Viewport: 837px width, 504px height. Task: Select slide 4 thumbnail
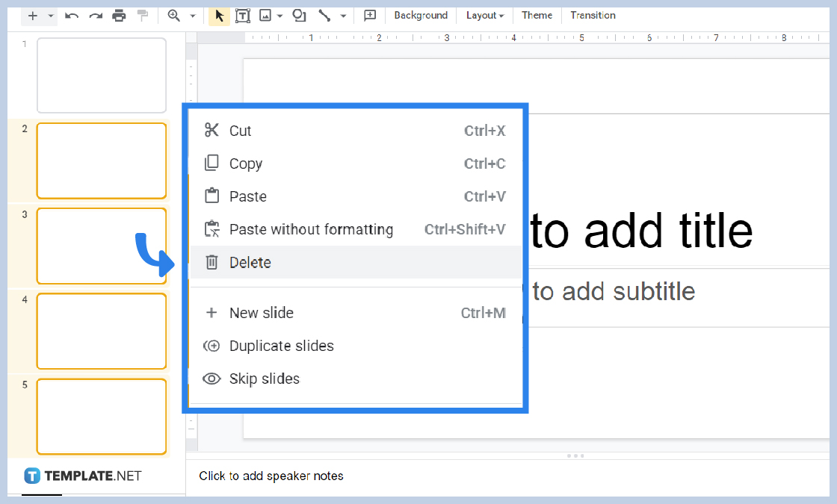(101, 331)
